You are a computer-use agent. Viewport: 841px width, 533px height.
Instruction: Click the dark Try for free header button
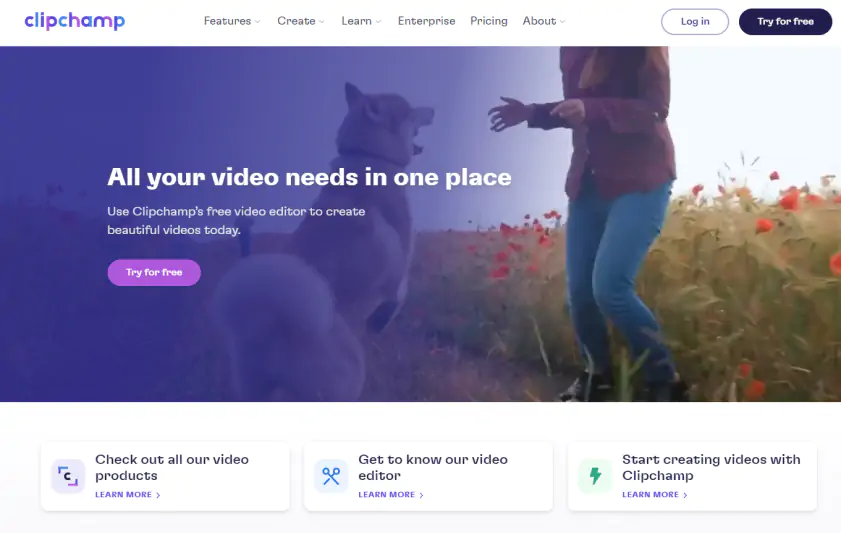pos(785,21)
